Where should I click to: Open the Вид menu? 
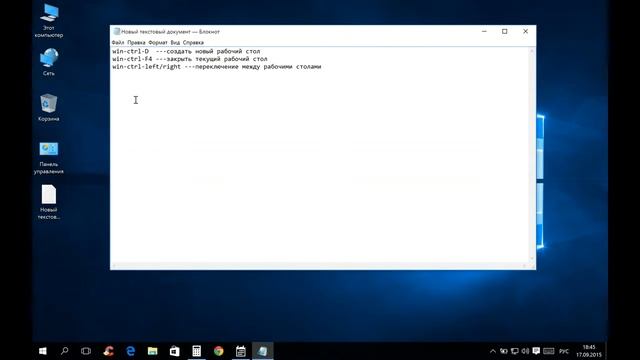click(x=175, y=42)
